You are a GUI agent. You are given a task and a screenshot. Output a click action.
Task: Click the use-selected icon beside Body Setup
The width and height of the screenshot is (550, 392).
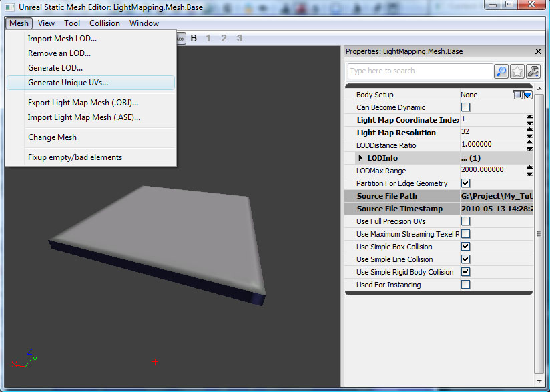click(x=517, y=95)
